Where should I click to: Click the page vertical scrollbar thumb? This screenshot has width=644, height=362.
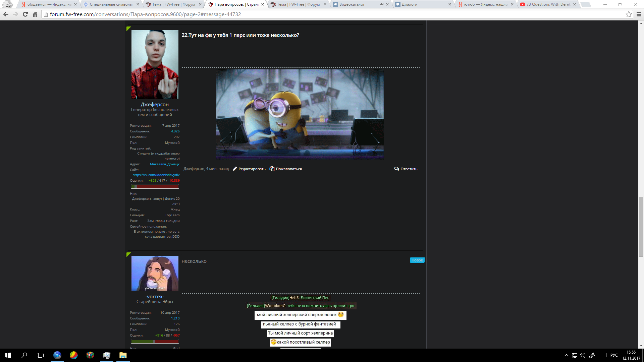[x=641, y=227]
